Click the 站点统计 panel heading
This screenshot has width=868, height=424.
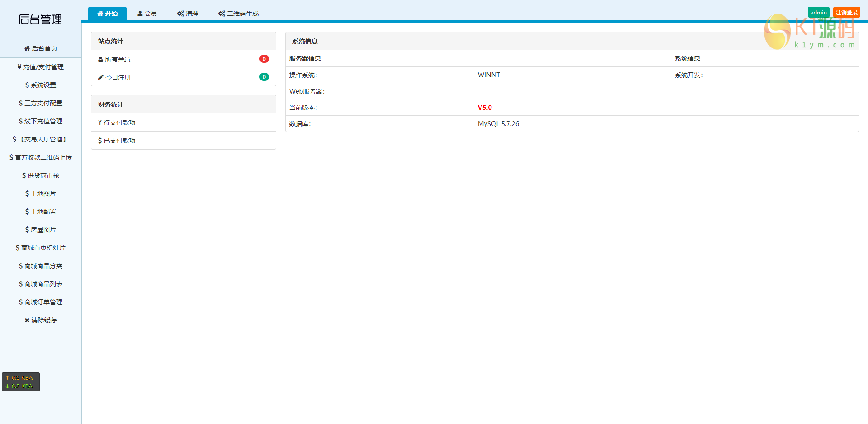(x=184, y=41)
